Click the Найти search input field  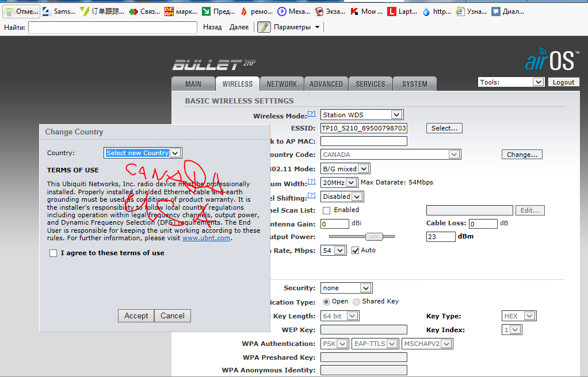pyautogui.click(x=113, y=28)
